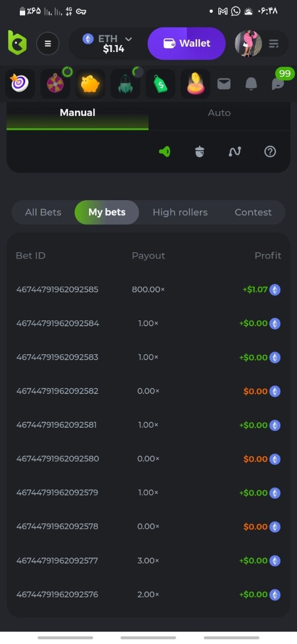Open the mail envelope icon
Image resolution: width=297 pixels, height=644 pixels.
pos(224,84)
